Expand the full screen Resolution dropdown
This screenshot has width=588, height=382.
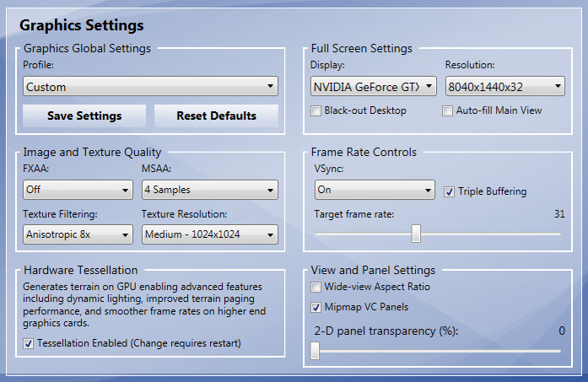point(504,86)
